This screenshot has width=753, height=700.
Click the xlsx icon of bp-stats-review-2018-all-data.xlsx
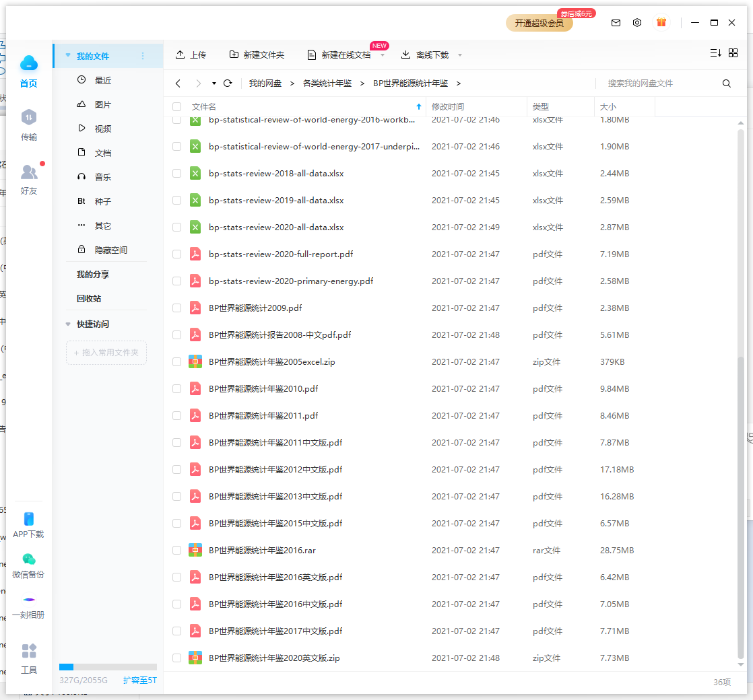coord(195,173)
